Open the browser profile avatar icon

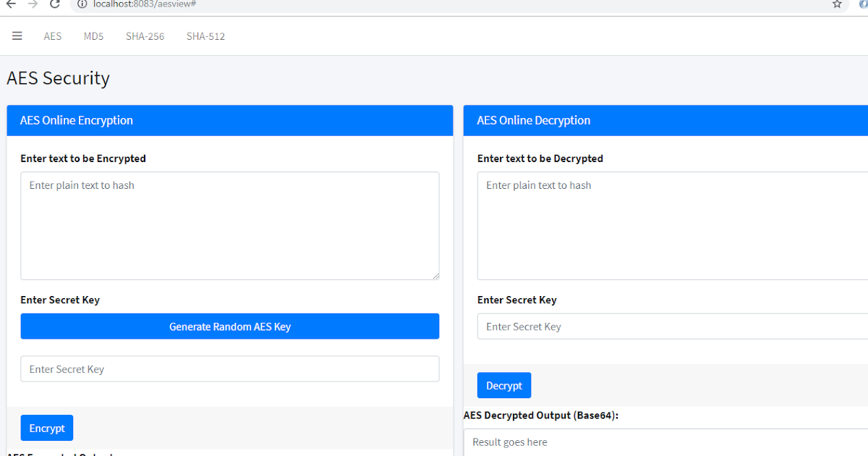coord(863,4)
